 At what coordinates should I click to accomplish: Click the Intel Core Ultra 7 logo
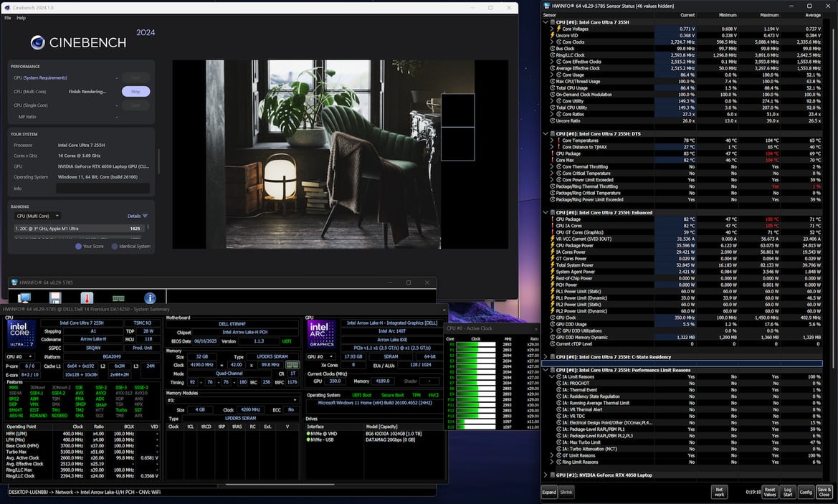[x=22, y=334]
